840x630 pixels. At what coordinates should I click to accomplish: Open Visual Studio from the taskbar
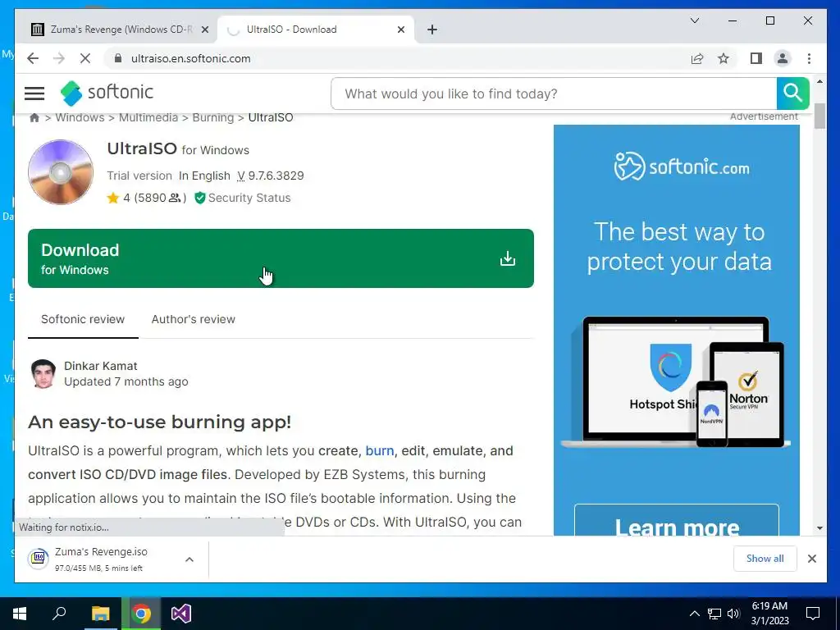[181, 614]
